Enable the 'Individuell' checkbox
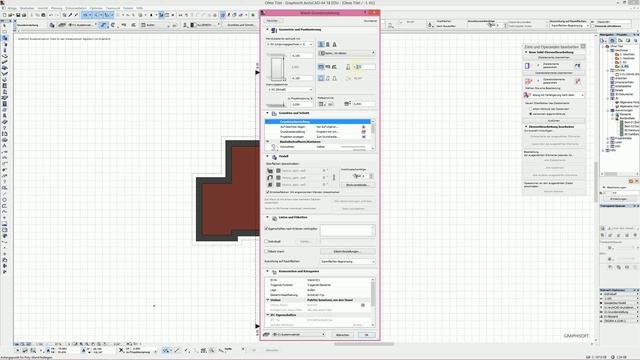 pyautogui.click(x=267, y=241)
